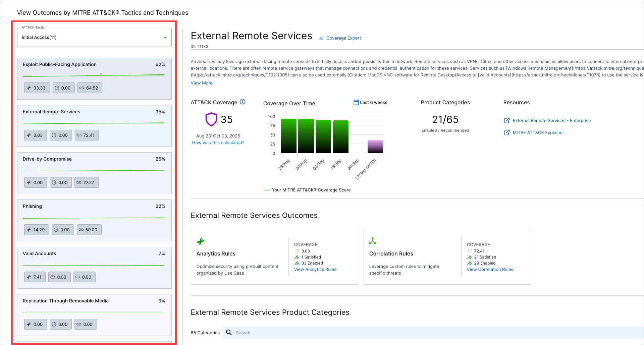Click the 50.00 correlation chip in Phishing card
The image size is (644, 345).
click(89, 230)
